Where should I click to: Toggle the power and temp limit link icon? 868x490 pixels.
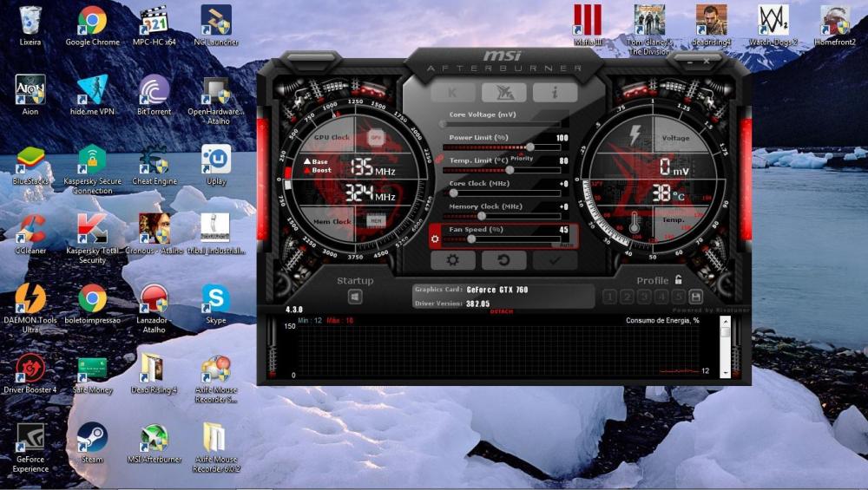point(440,159)
